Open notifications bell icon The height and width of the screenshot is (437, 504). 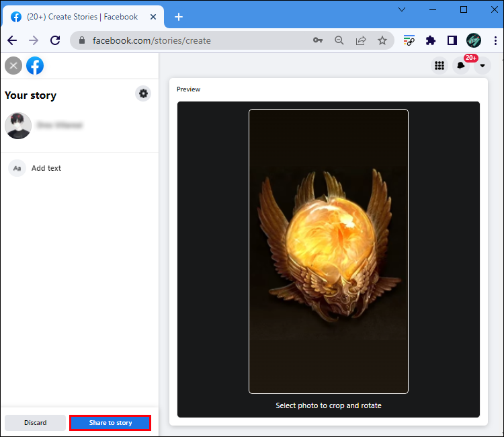(461, 65)
